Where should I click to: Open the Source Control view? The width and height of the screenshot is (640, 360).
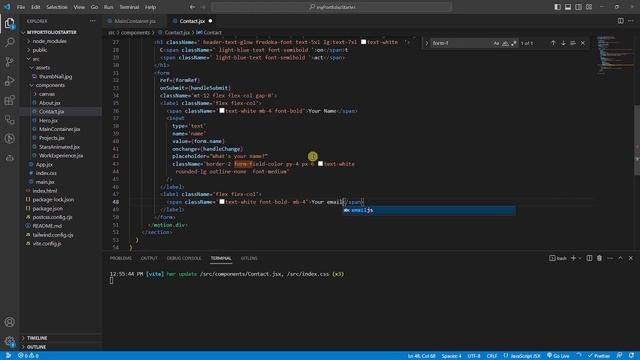[9, 62]
